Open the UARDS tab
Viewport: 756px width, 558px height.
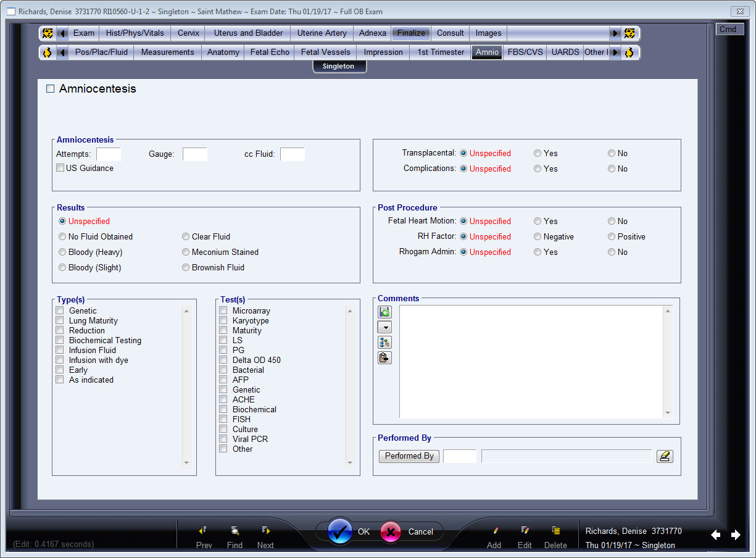[x=565, y=52]
